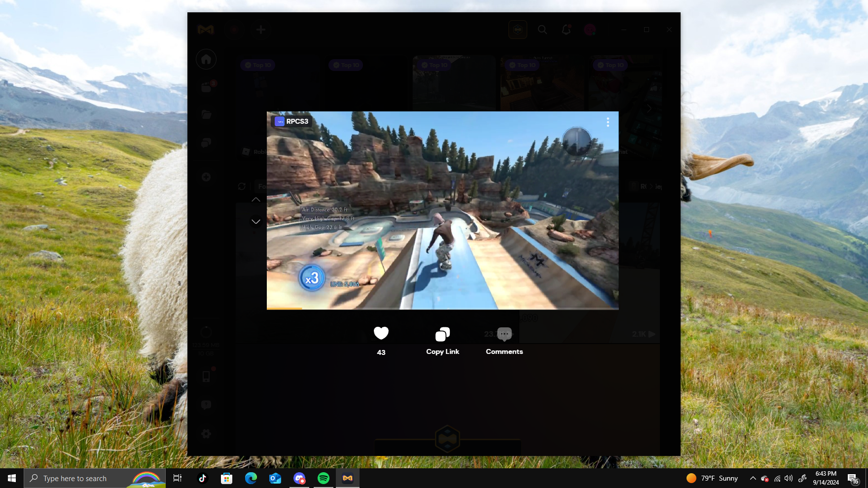This screenshot has height=488, width=868.
Task: Open the notifications bell in Medal
Action: click(x=566, y=30)
